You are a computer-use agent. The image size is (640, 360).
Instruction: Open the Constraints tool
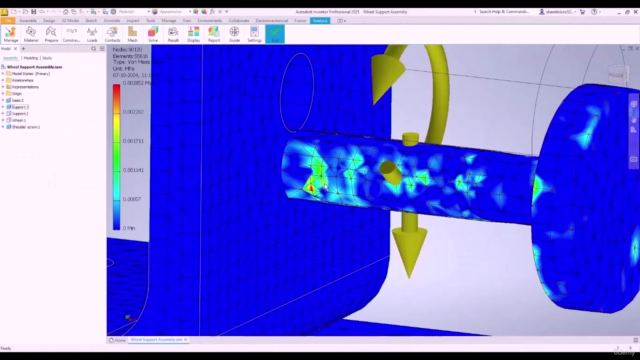[x=71, y=34]
